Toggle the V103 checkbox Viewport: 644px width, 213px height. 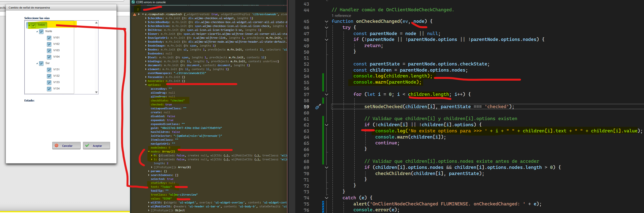tap(49, 51)
